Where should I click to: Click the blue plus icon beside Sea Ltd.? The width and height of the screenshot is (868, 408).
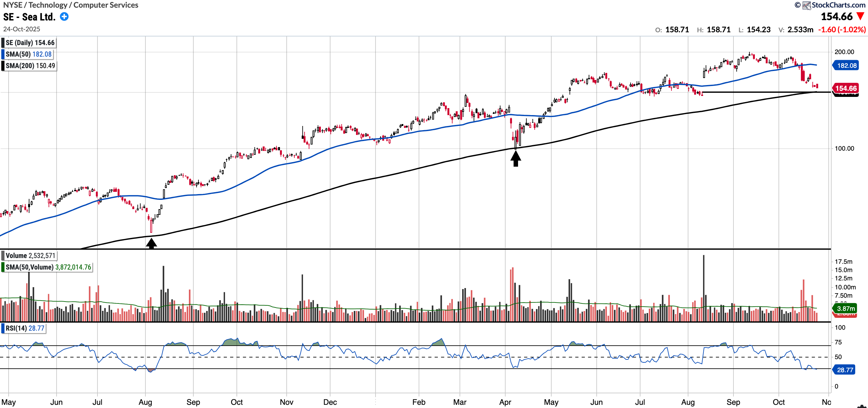click(x=64, y=17)
